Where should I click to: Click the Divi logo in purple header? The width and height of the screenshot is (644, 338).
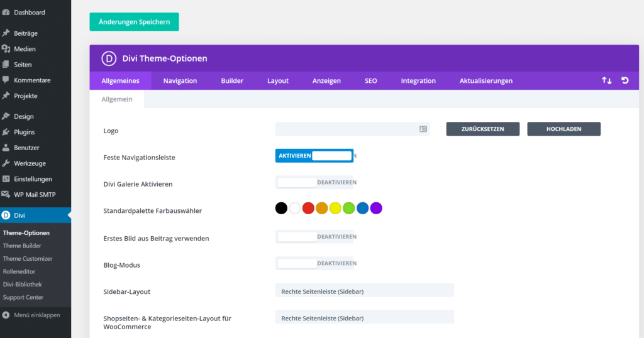click(x=109, y=58)
